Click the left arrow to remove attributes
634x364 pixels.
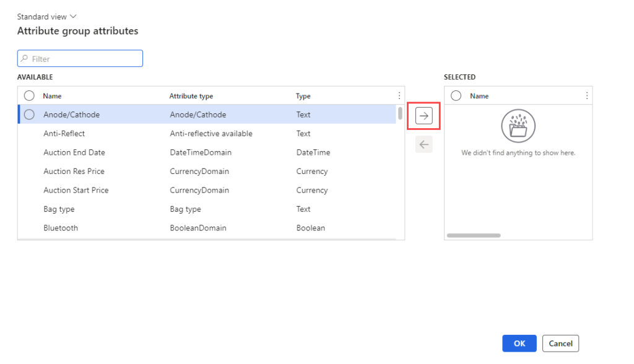pyautogui.click(x=423, y=144)
